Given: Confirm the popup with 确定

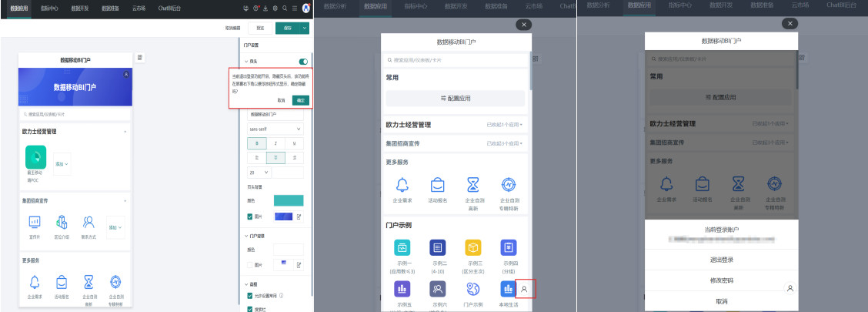Looking at the screenshot, I should tap(301, 100).
